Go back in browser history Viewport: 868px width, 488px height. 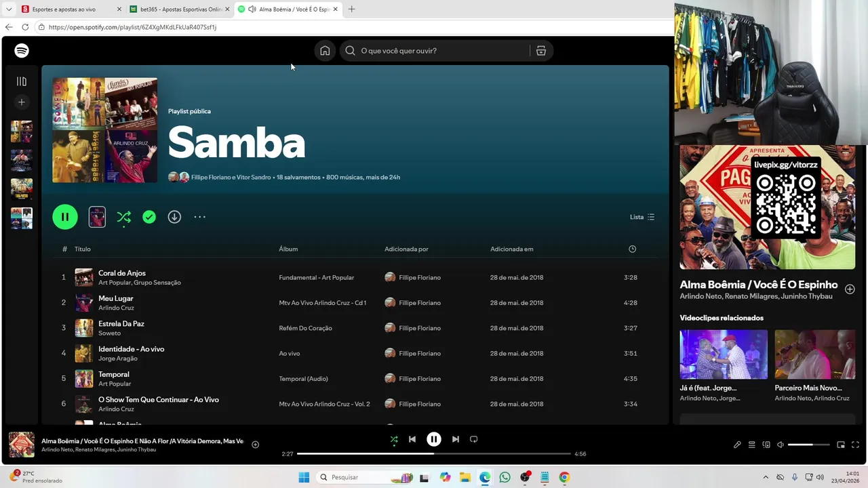pyautogui.click(x=9, y=27)
